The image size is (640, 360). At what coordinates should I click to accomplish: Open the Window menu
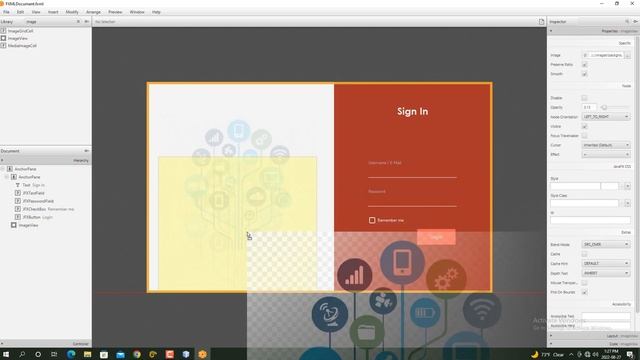tap(137, 12)
